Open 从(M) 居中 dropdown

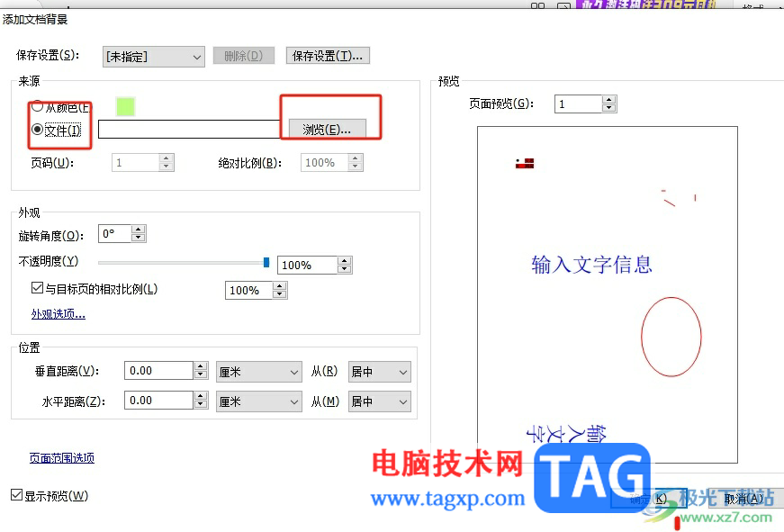click(x=380, y=401)
